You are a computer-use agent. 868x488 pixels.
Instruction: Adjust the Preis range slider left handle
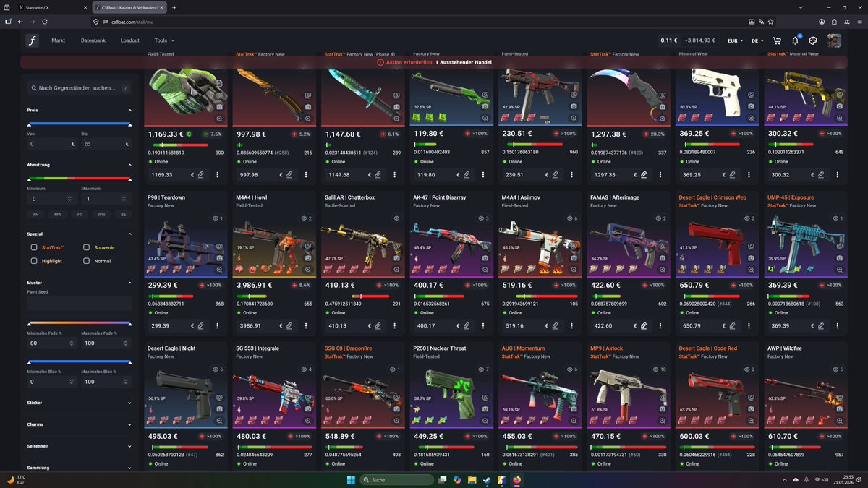click(29, 124)
